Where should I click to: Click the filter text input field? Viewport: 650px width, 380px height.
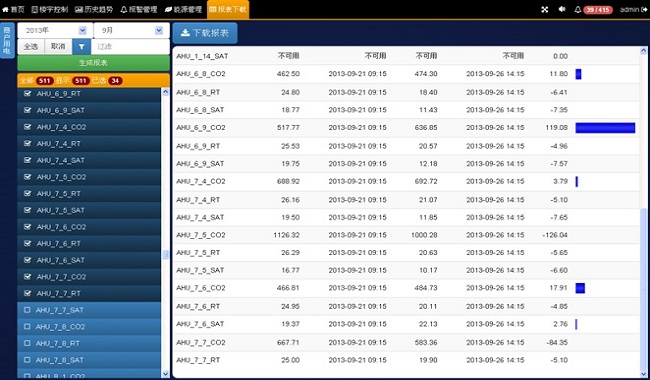coord(130,46)
